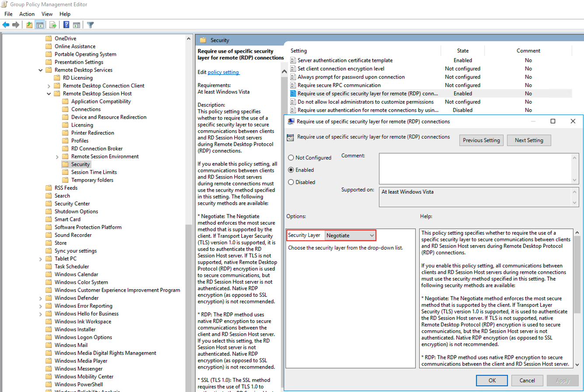The width and height of the screenshot is (584, 392).
Task: Click the Help text scrollbar down arrow
Action: tap(577, 364)
